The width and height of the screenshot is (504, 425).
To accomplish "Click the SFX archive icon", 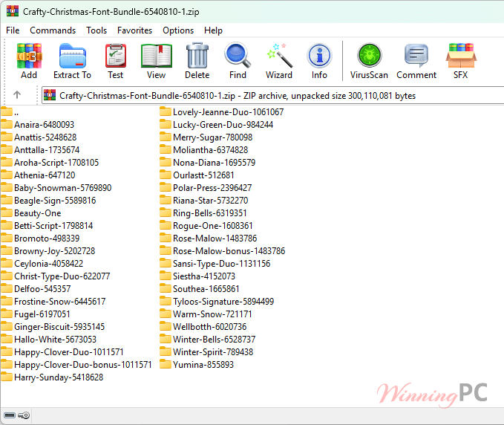I will (461, 61).
